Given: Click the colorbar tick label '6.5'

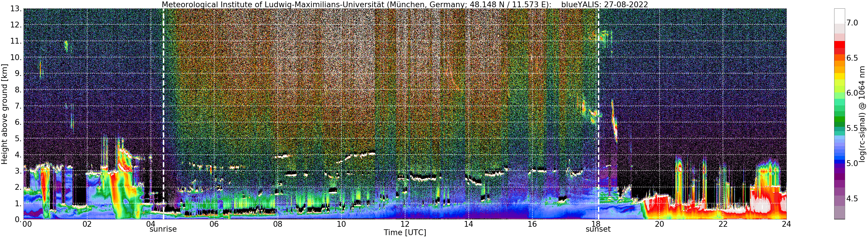Looking at the screenshot, I should pos(852,58).
